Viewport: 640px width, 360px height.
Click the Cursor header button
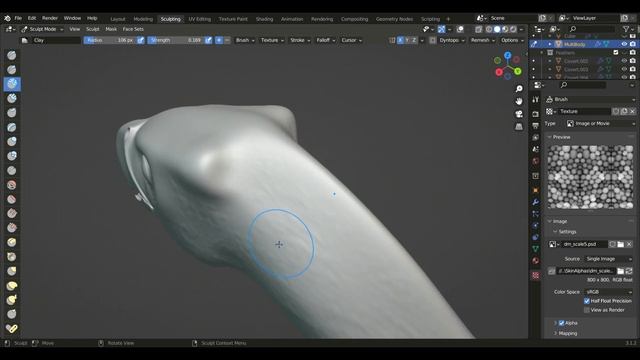(351, 40)
